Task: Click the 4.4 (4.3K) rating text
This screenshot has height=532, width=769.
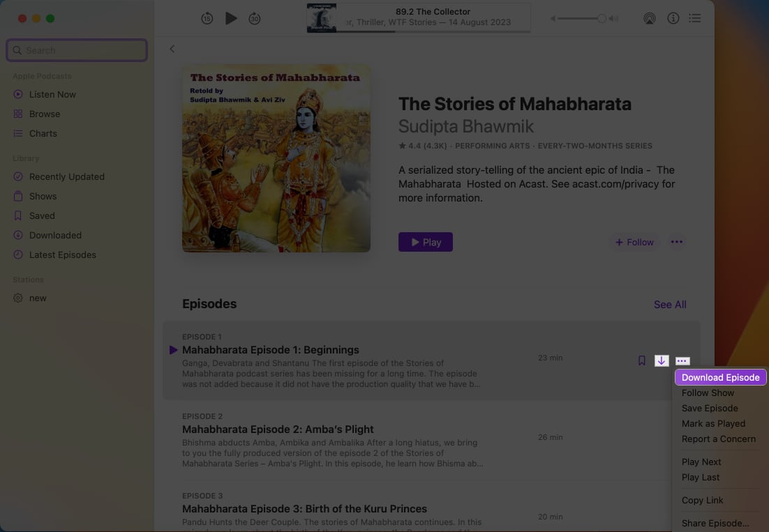Action: pyautogui.click(x=422, y=146)
